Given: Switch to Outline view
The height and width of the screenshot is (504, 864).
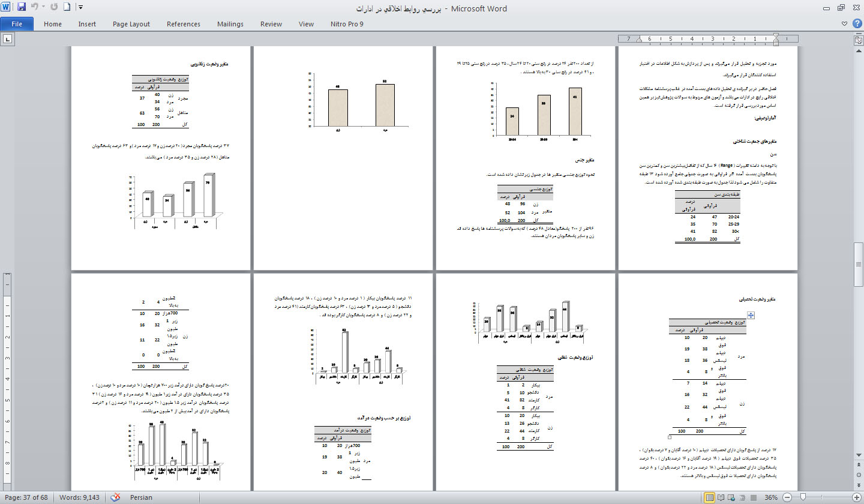Looking at the screenshot, I should pyautogui.click(x=742, y=497).
